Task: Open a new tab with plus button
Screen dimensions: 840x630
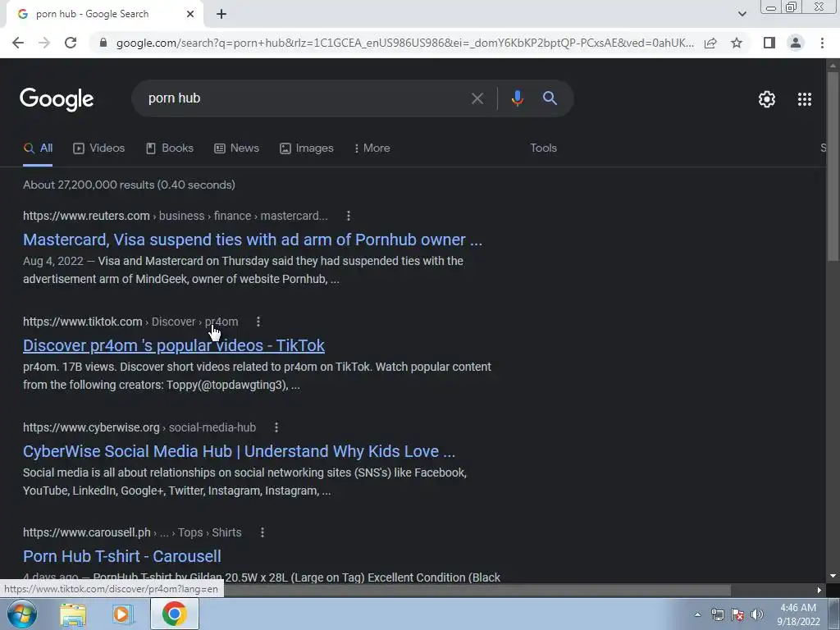Action: (x=221, y=14)
